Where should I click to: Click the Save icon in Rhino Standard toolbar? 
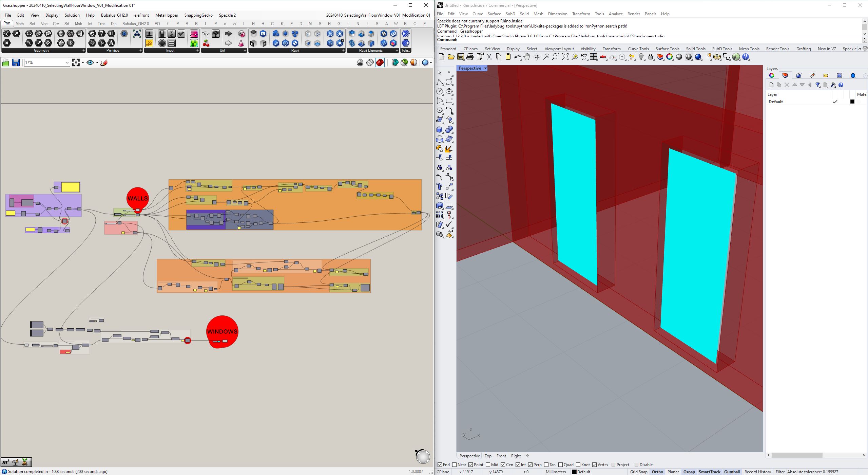460,57
